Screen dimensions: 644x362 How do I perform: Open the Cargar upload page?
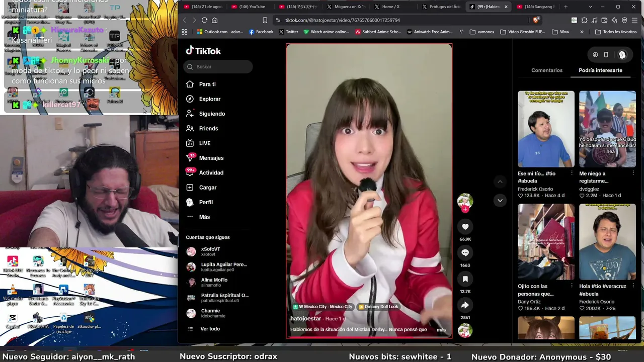(x=201, y=188)
